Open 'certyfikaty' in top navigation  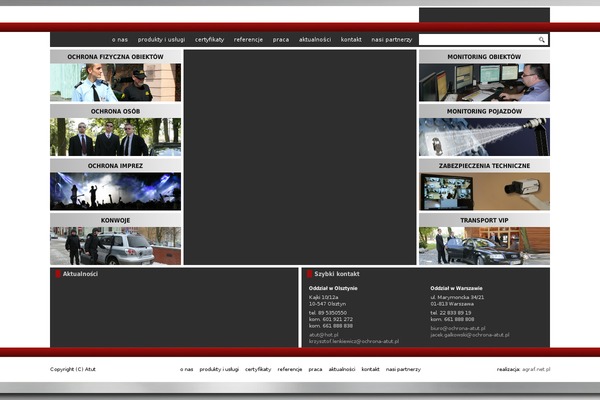(x=209, y=39)
